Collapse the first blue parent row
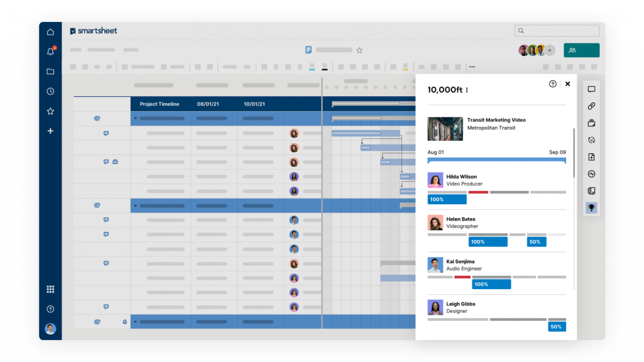 [x=136, y=119]
